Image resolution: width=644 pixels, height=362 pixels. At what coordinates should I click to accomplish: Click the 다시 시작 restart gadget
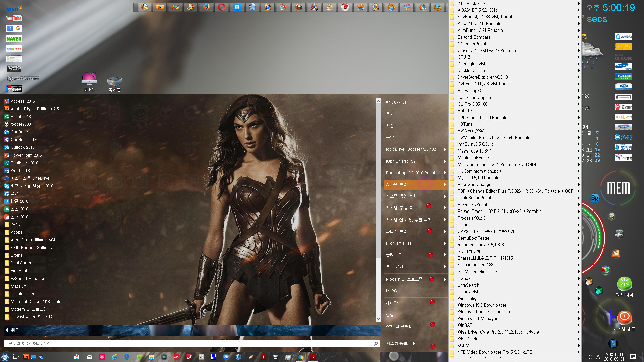(624, 287)
